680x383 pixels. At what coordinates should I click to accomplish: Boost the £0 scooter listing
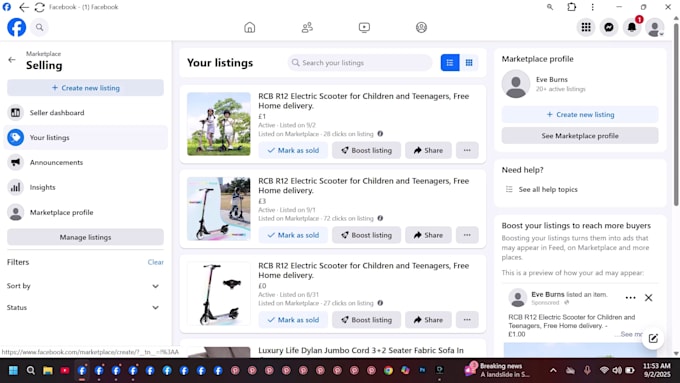coord(366,320)
